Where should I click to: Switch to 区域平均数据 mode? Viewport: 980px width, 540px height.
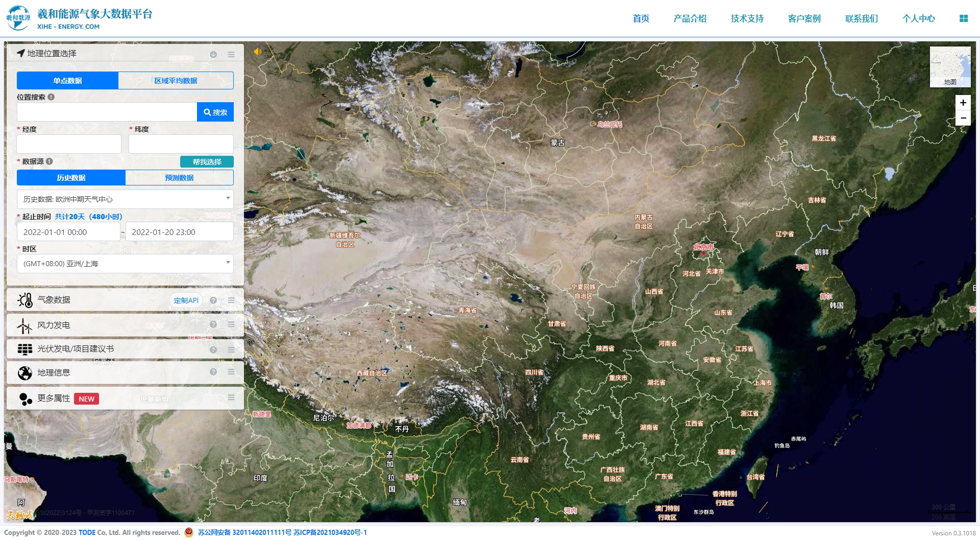tap(176, 81)
